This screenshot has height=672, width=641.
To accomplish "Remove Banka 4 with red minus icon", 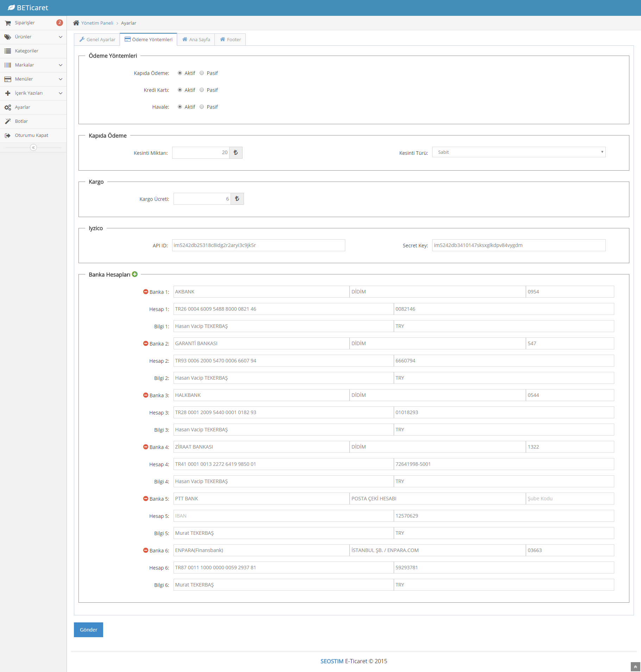I will [x=146, y=447].
